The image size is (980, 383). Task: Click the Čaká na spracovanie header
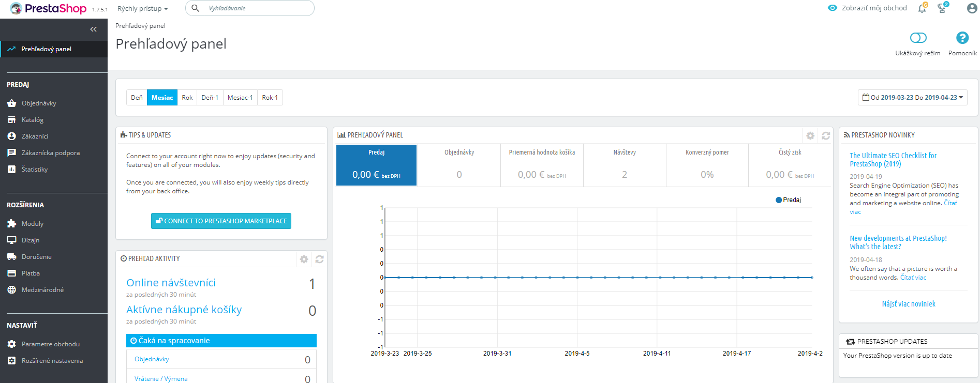click(221, 341)
